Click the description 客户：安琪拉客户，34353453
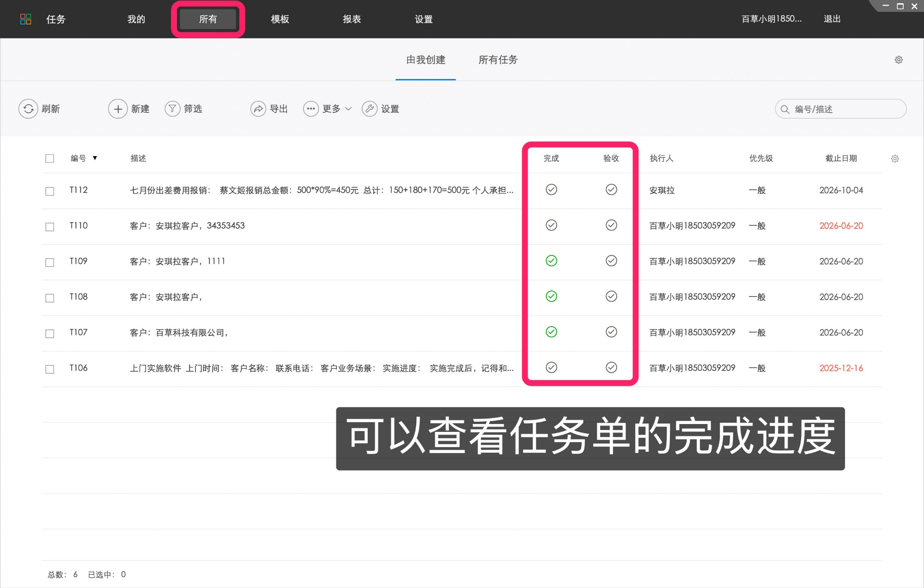Image resolution: width=924 pixels, height=588 pixels. 187,226
